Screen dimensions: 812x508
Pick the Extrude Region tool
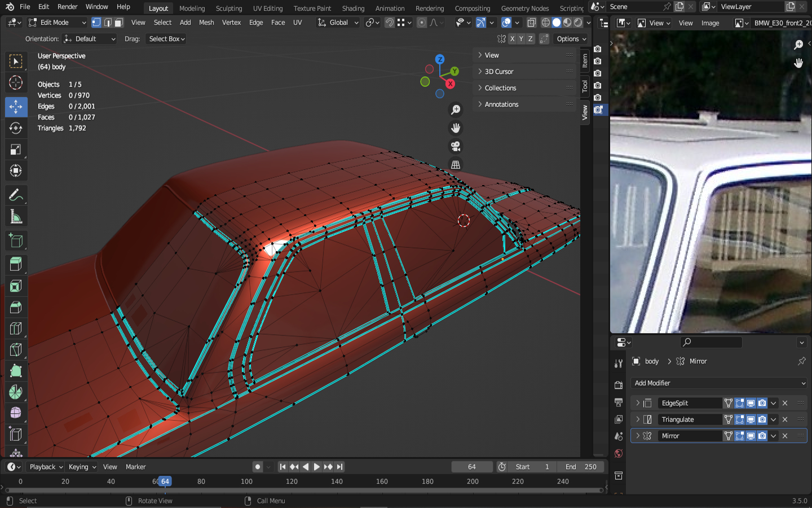(16, 264)
